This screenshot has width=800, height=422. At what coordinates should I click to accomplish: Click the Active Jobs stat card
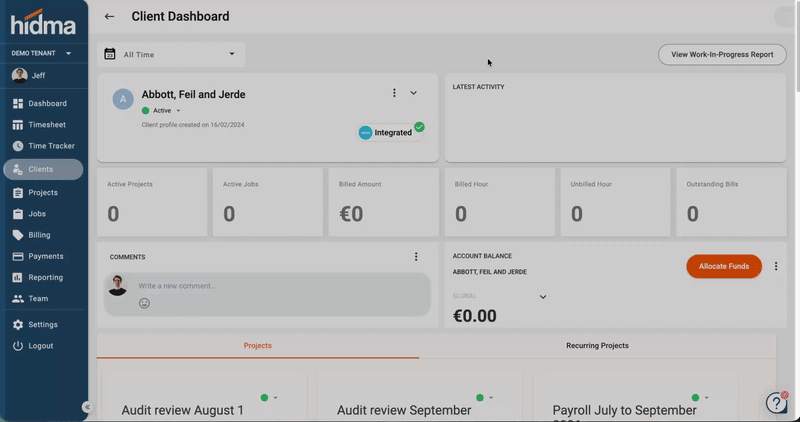click(268, 203)
